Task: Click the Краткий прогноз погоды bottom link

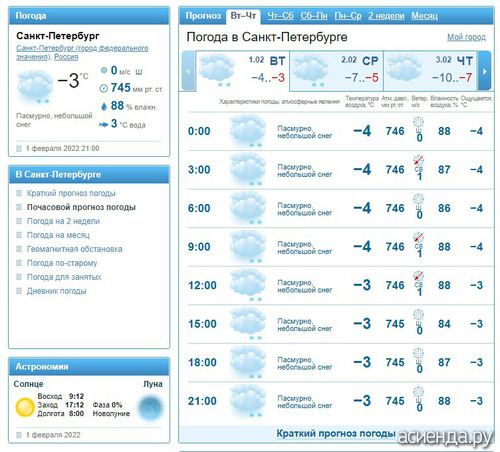Action: pyautogui.click(x=336, y=433)
